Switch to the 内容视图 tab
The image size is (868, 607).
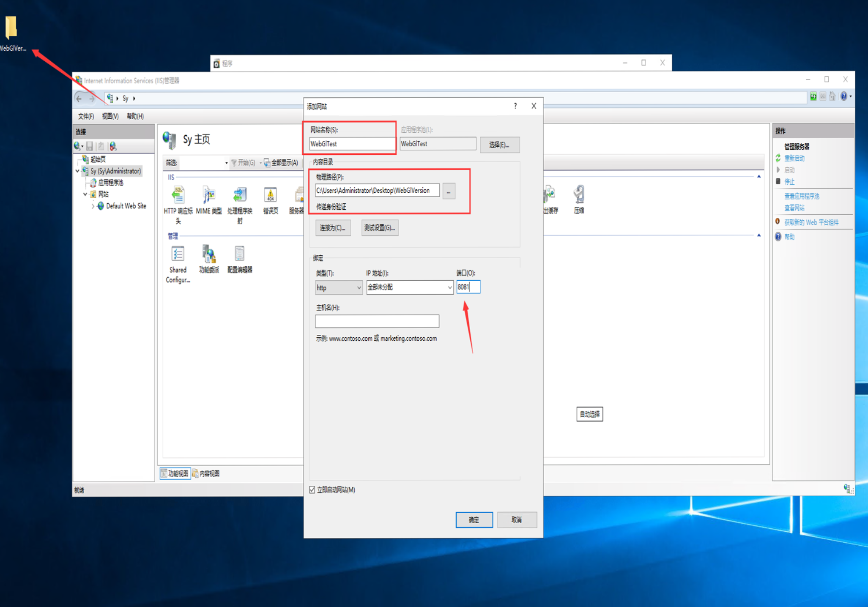tap(206, 473)
